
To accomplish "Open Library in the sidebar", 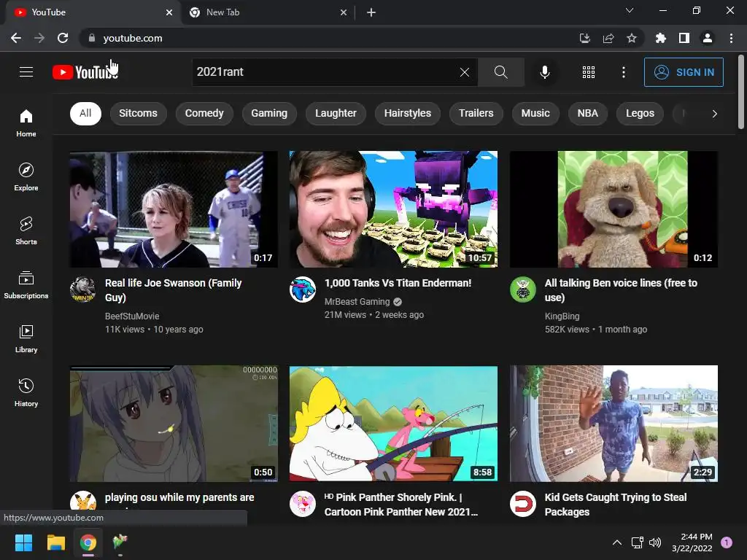I will click(26, 338).
